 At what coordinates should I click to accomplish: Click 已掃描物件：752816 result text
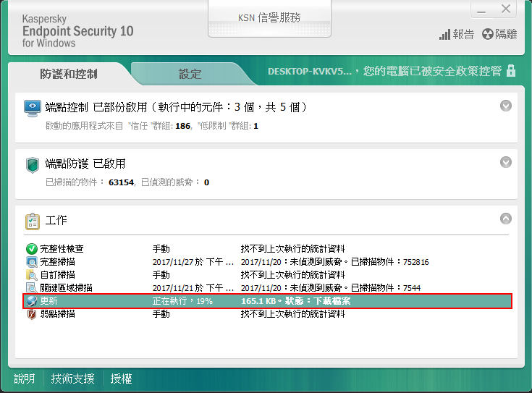point(389,262)
